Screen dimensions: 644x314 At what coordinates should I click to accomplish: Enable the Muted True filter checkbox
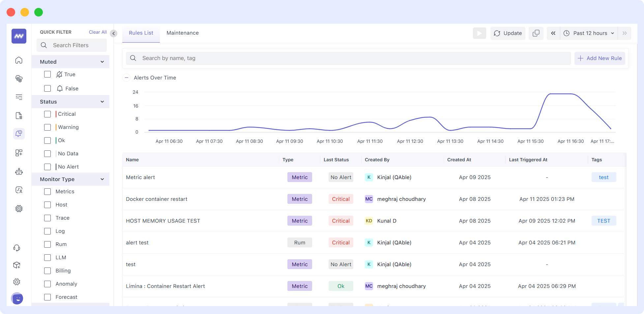(47, 74)
